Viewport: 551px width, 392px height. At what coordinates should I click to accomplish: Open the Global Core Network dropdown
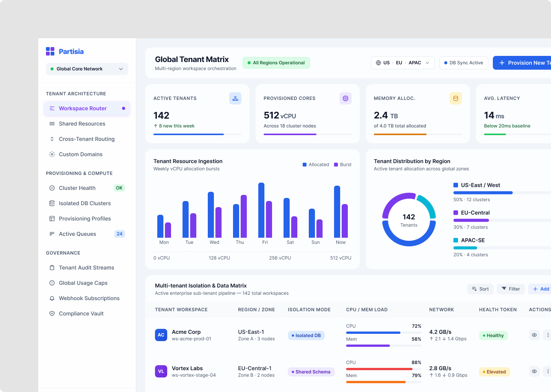87,69
